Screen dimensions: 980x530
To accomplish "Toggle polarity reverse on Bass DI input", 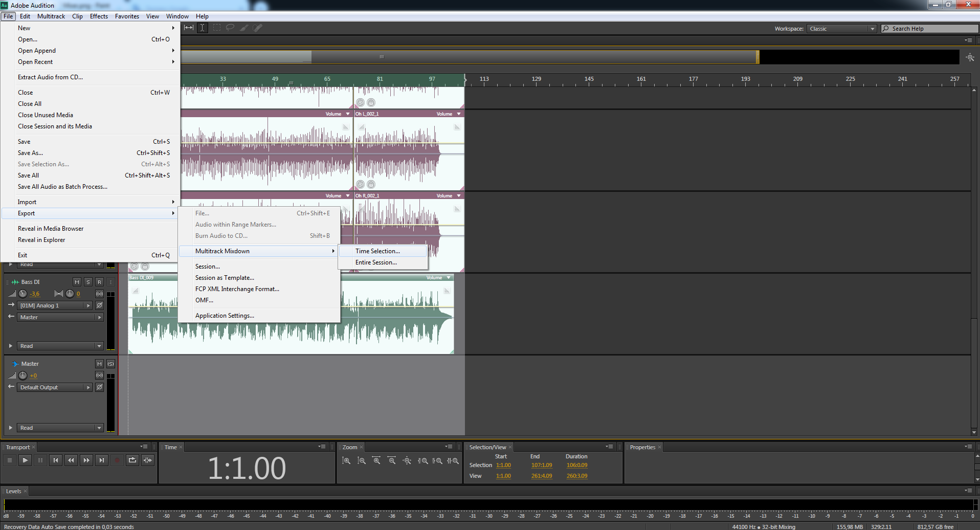I will click(x=100, y=305).
